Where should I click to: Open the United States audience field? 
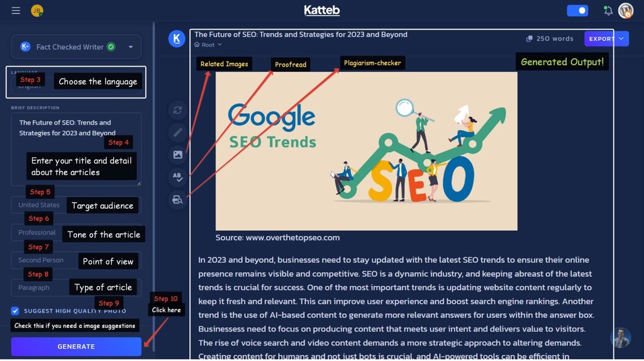[x=76, y=205]
